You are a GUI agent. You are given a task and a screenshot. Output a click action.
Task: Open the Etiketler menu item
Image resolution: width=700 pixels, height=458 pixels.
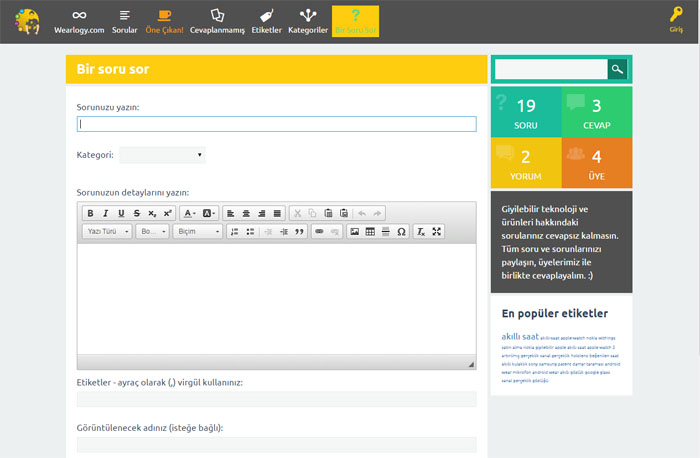266,21
